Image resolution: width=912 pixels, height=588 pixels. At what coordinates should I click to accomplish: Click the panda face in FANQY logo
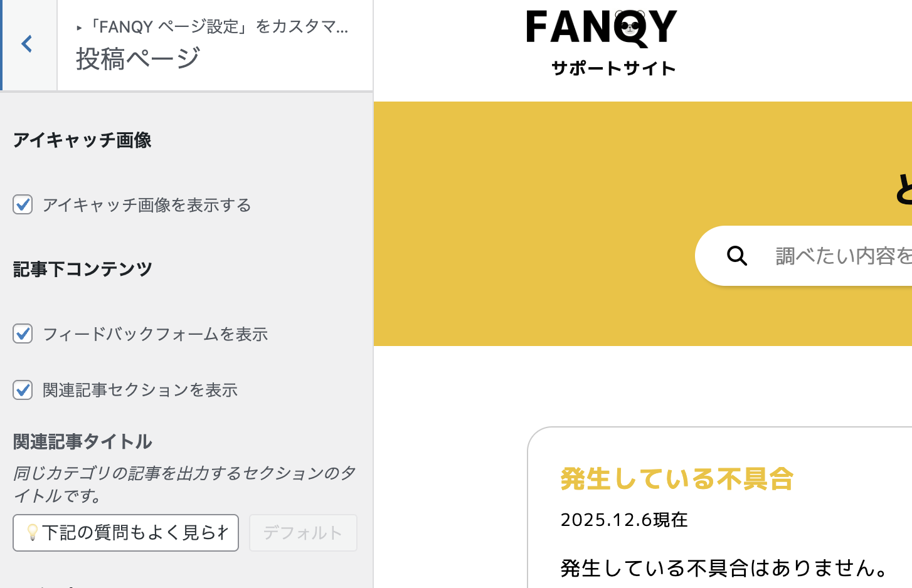click(x=630, y=26)
